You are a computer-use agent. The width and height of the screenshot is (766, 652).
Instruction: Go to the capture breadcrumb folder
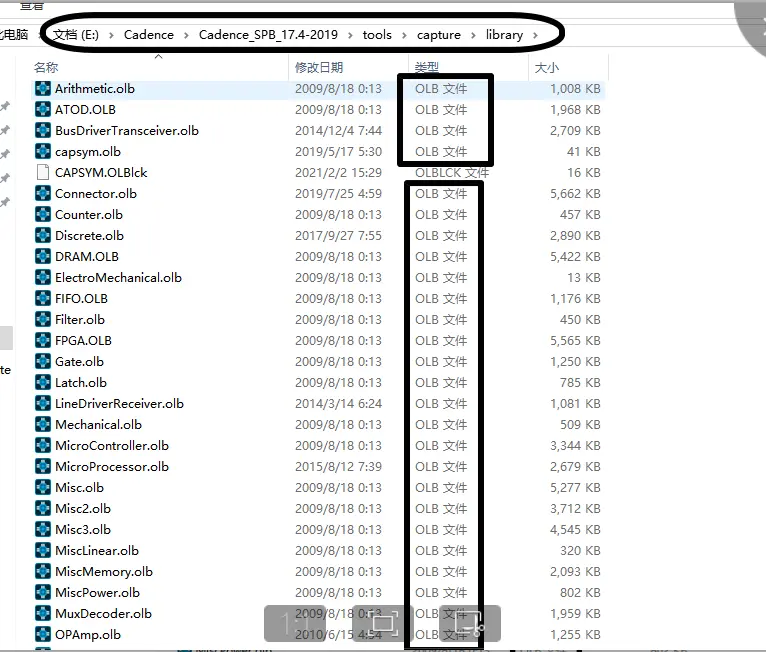coord(439,35)
